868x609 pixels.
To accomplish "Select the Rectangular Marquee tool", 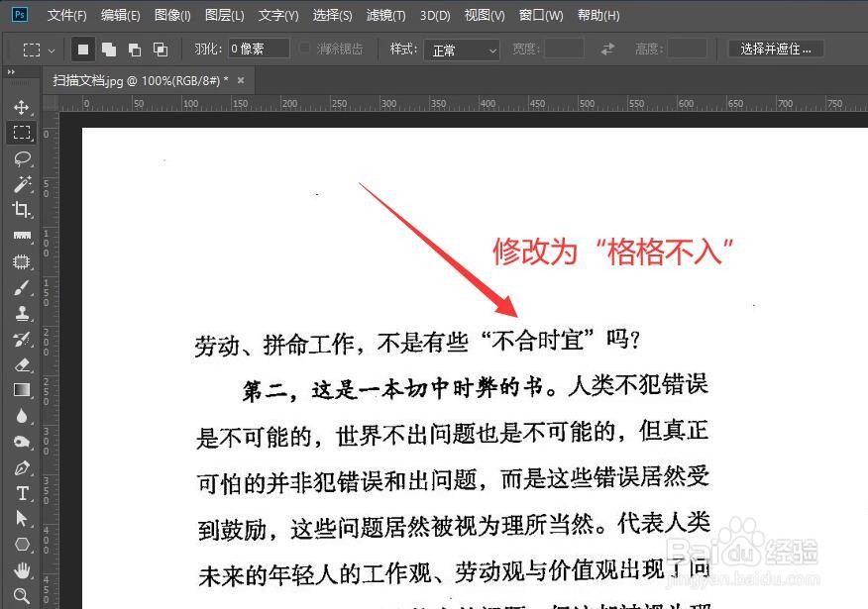I will [x=22, y=133].
